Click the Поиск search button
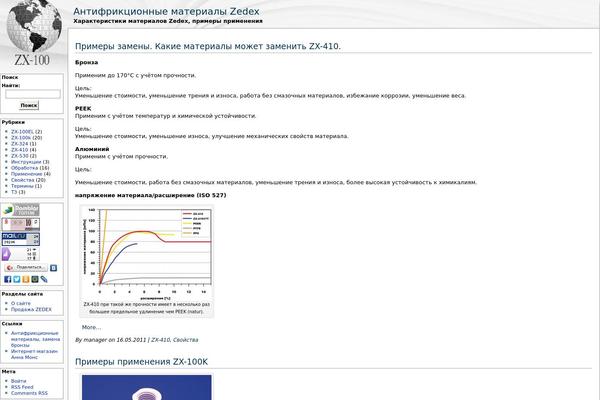The width and height of the screenshot is (600, 400). (x=29, y=105)
